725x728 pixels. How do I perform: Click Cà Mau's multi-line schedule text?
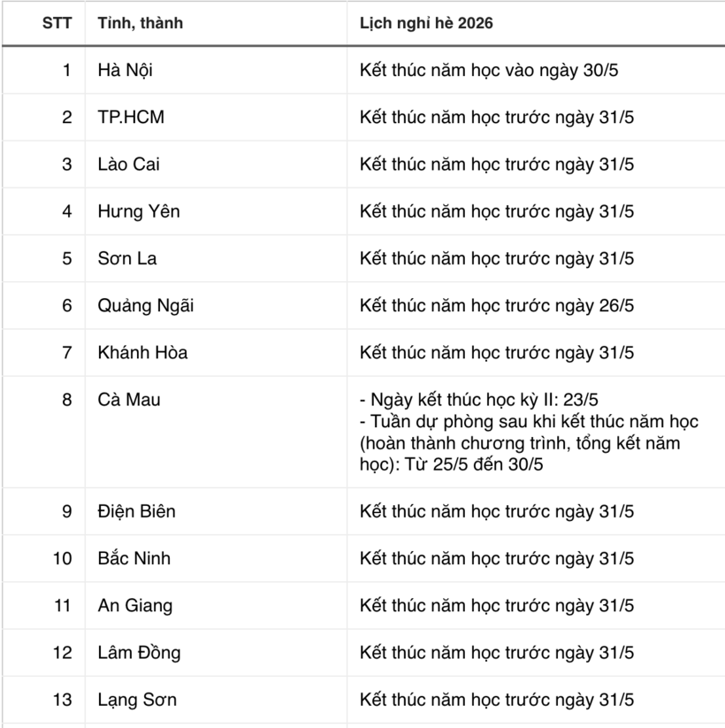pos(520,432)
